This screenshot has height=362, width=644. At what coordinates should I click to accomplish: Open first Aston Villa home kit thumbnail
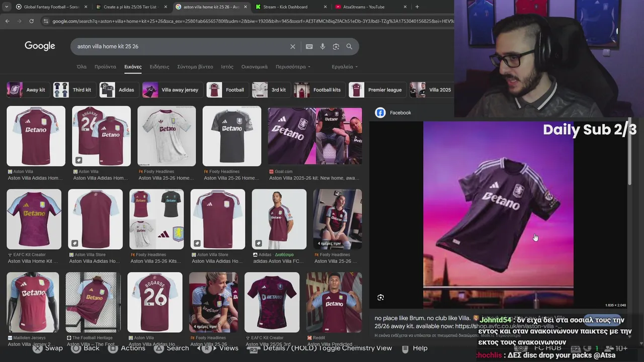tap(36, 136)
